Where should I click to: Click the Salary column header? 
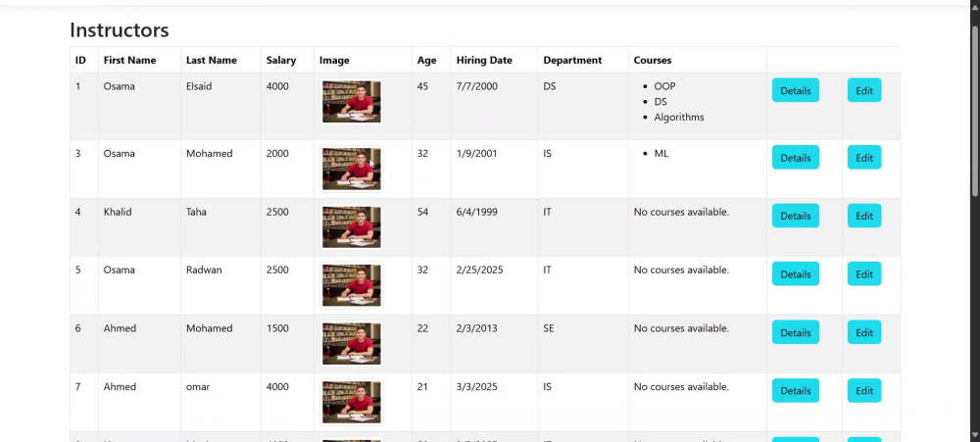[280, 60]
